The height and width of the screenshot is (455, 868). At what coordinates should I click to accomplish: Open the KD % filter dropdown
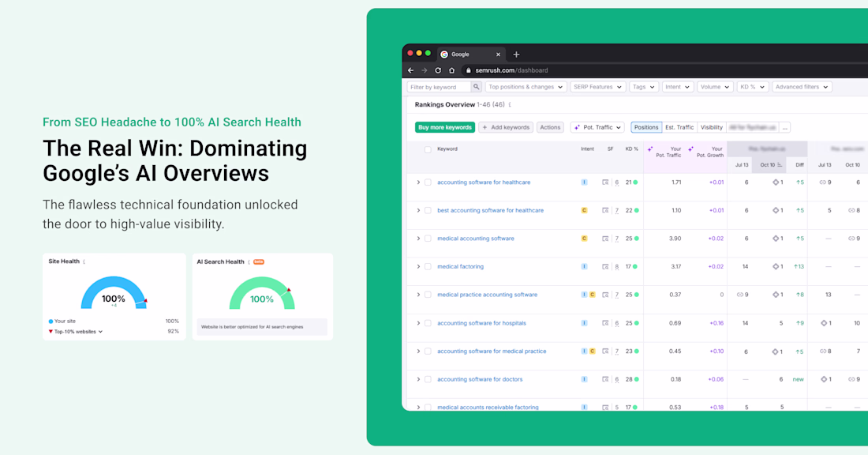(x=752, y=87)
